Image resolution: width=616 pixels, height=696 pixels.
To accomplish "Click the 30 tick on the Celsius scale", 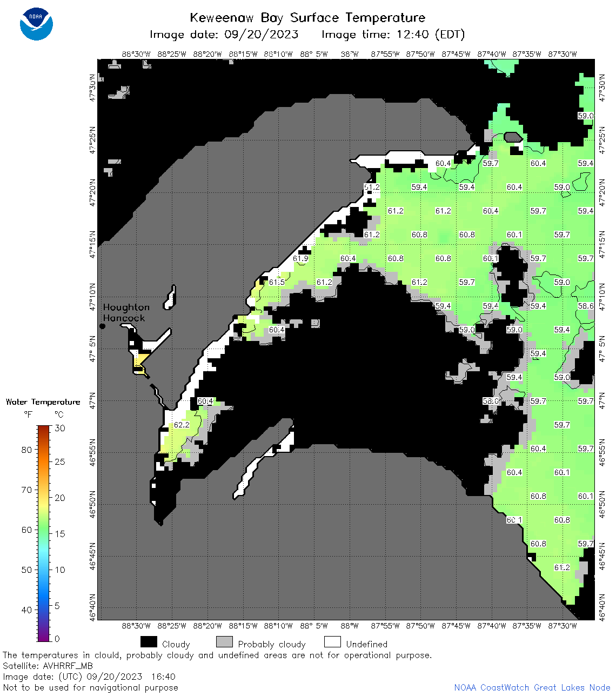I will [x=60, y=428].
